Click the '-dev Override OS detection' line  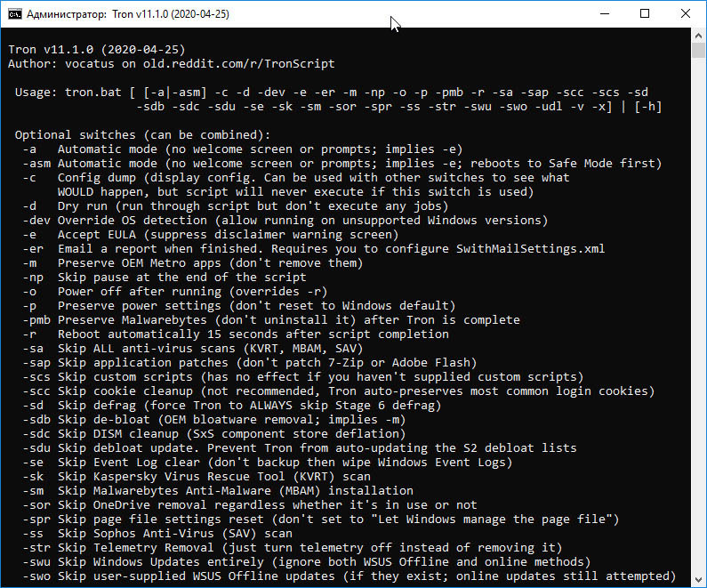pos(285,220)
